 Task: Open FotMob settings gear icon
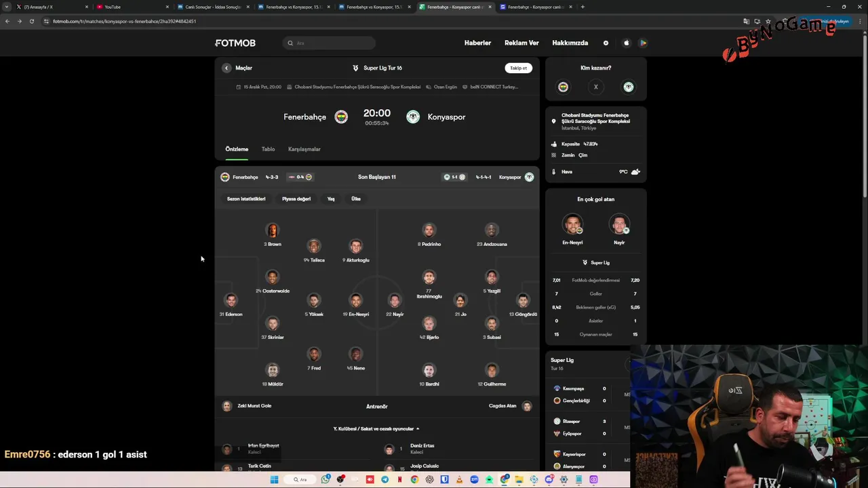pos(606,43)
